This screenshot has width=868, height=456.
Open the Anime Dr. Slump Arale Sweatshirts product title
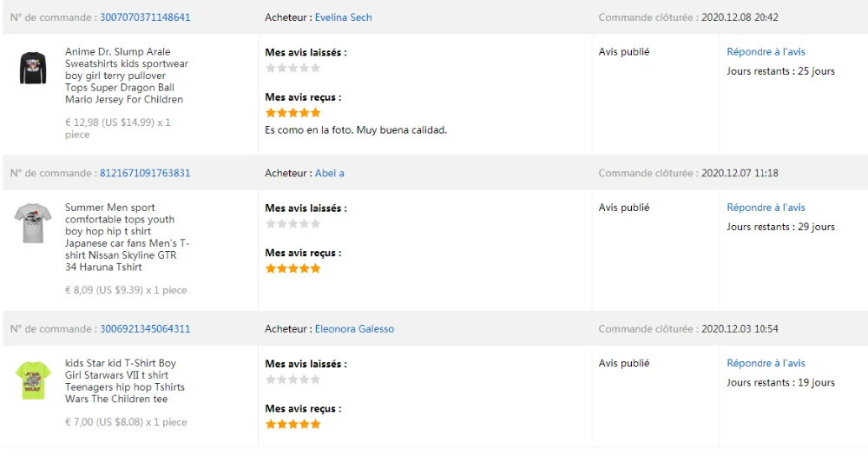click(x=126, y=76)
